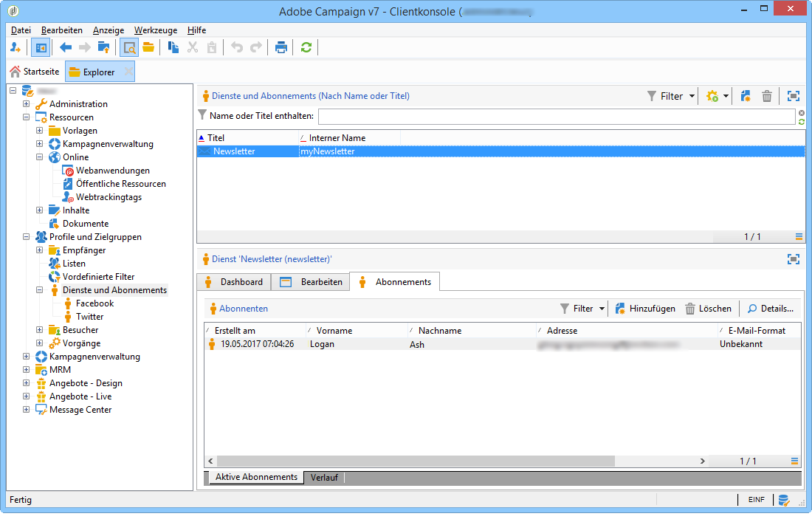Screen dimensions: 812x522
Task: Select Dokumente in the tree
Action: point(86,224)
